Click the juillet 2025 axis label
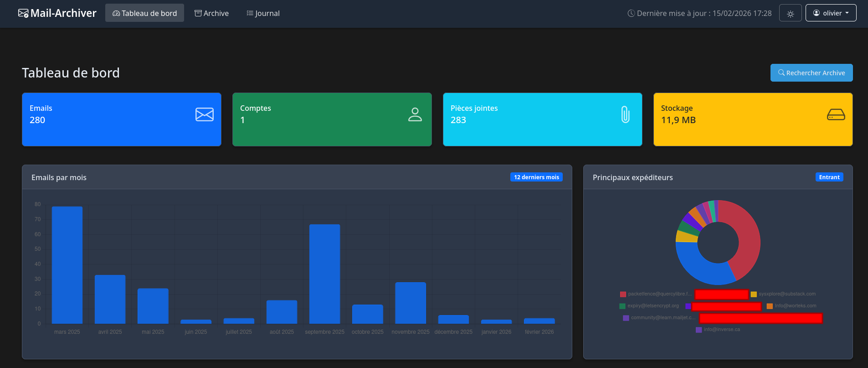 click(x=239, y=332)
